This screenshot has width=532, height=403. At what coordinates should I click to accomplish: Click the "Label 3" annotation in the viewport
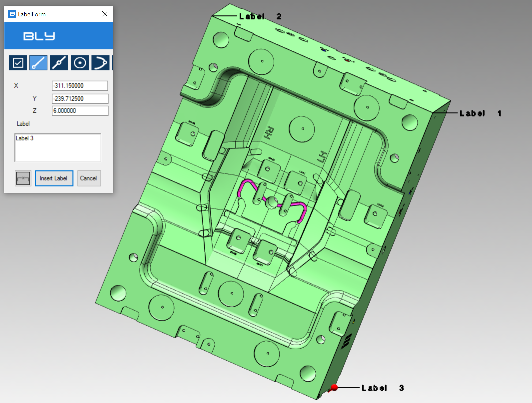383,388
